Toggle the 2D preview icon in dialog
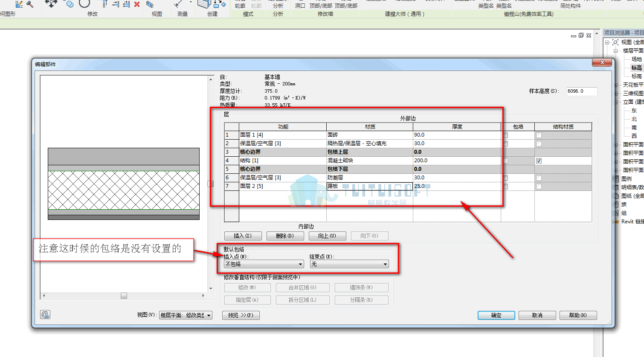This screenshot has width=644, height=357. coord(45,315)
